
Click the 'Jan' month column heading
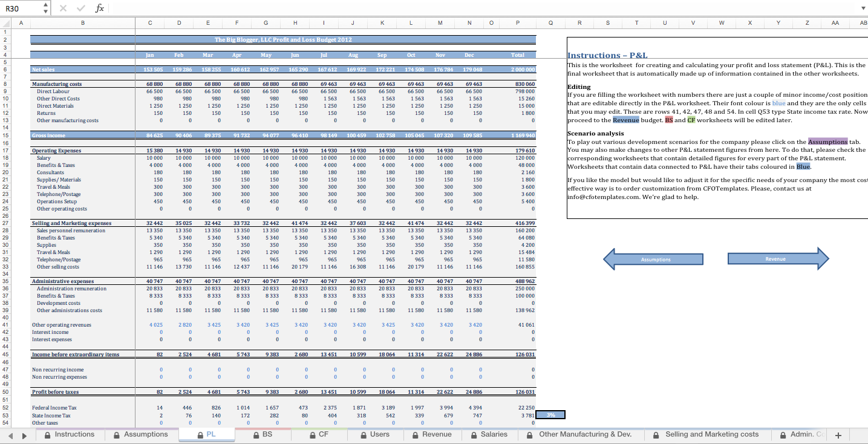click(x=150, y=54)
